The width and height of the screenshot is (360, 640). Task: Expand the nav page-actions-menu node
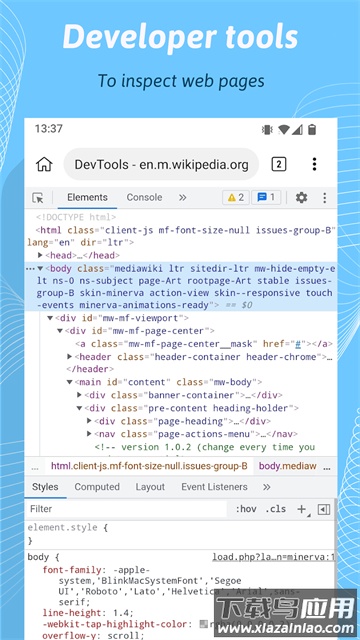tap(89, 433)
